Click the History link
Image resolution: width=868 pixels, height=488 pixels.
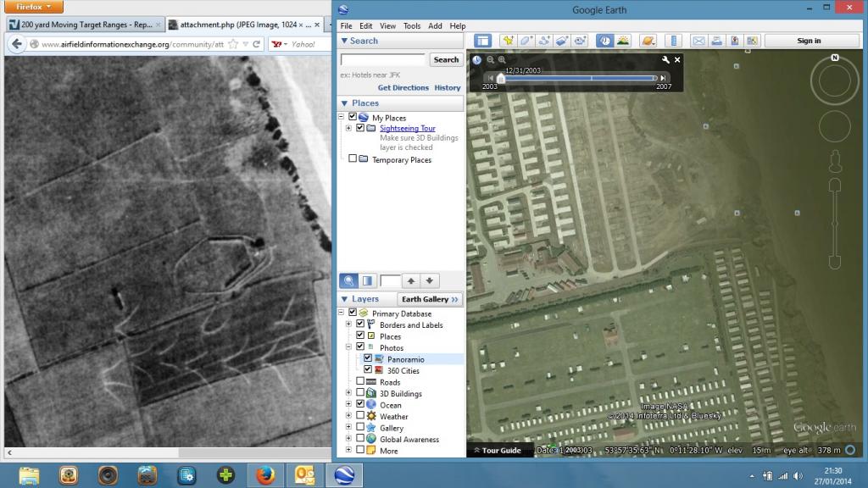[x=448, y=88]
